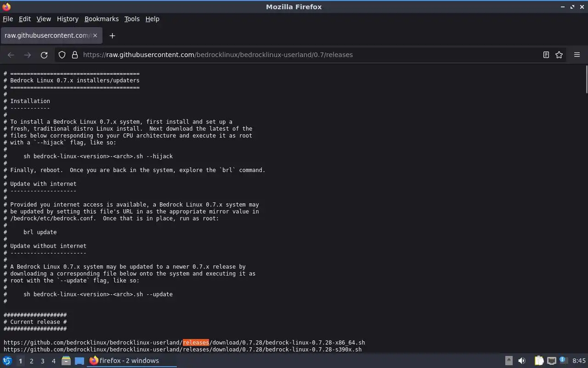Focus the URL address bar
This screenshot has width=588, height=368.
click(x=310, y=55)
